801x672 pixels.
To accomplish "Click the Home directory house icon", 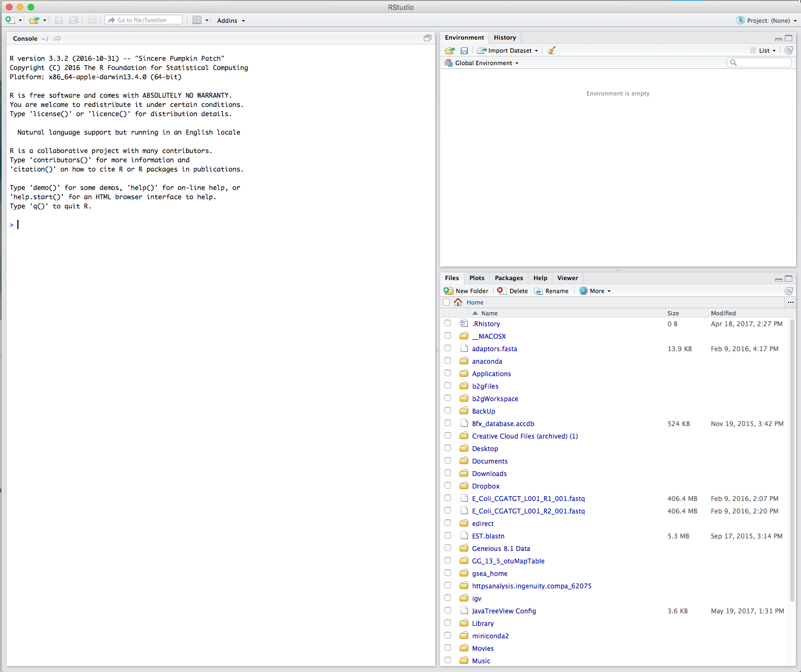I will click(x=458, y=302).
